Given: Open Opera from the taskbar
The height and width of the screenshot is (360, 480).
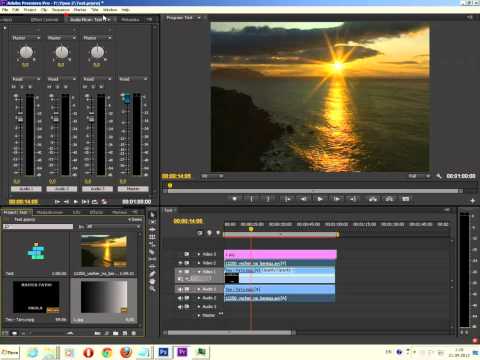Looking at the screenshot, I should [x=88, y=352].
